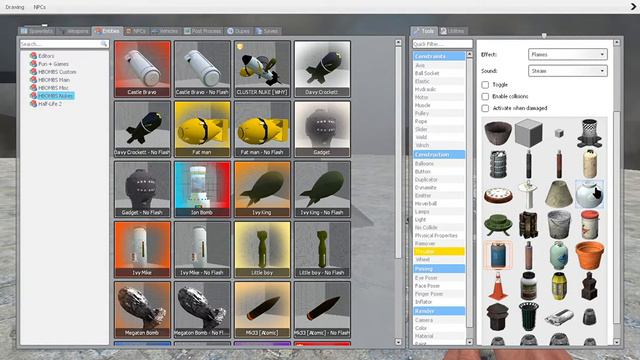The width and height of the screenshot is (640, 360).
Task: Choose the metal bucket model
Action: point(559,224)
